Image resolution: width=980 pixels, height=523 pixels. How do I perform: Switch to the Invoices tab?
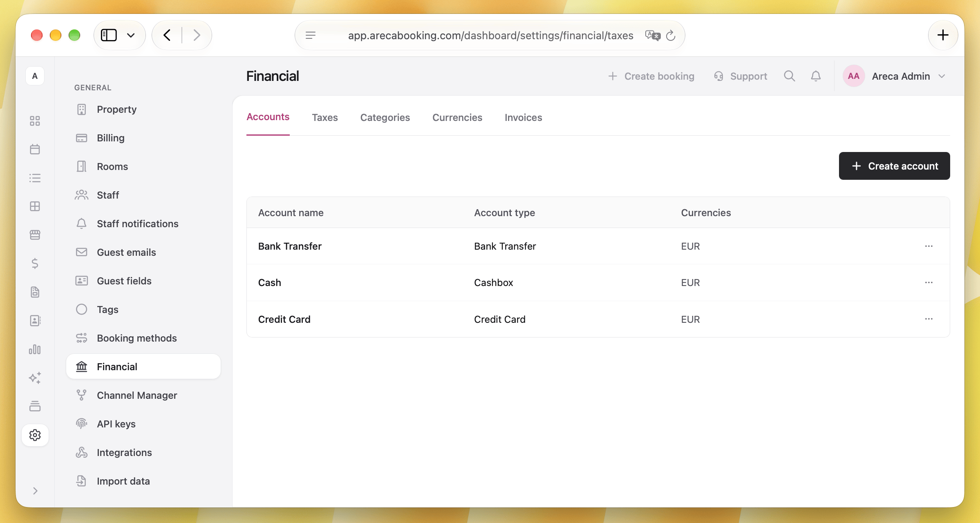click(523, 118)
